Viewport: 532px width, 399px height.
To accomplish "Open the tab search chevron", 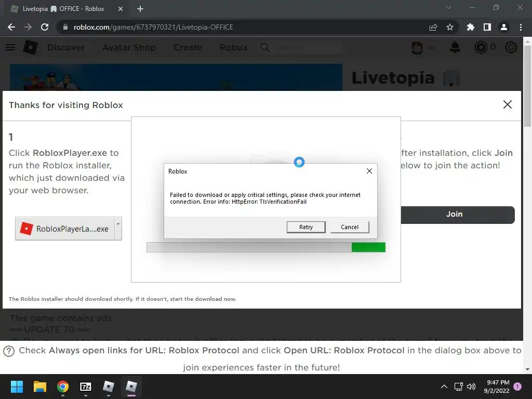I will click(448, 7).
